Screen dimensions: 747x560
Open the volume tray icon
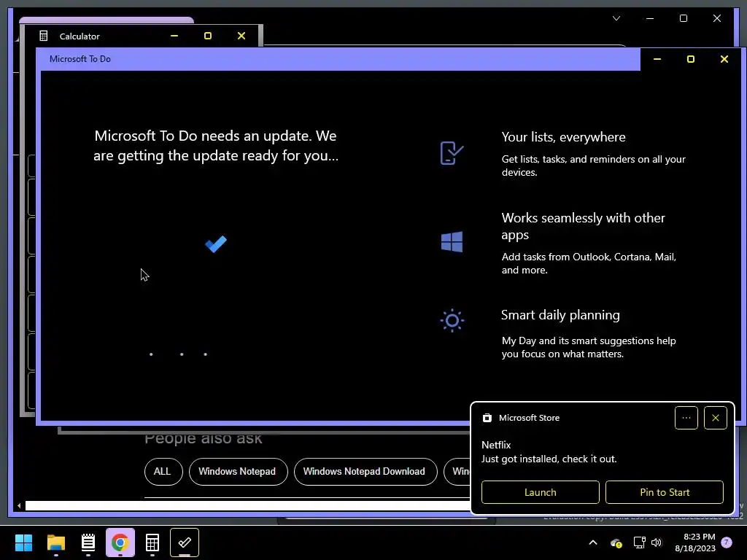tap(657, 542)
